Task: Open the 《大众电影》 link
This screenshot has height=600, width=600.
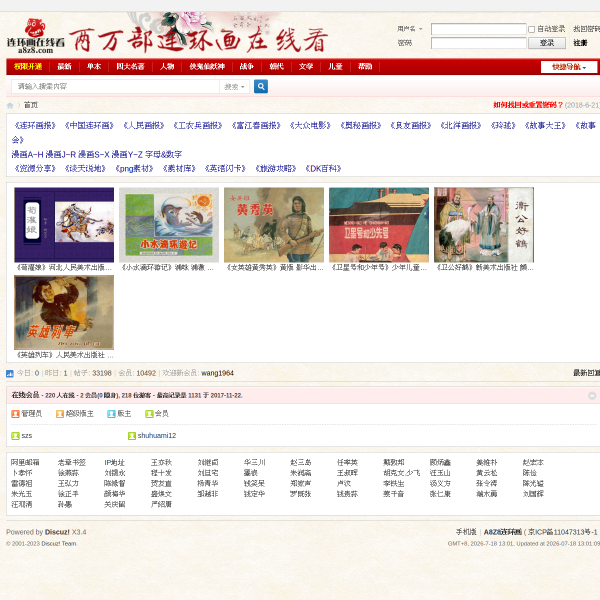Action: (310, 126)
